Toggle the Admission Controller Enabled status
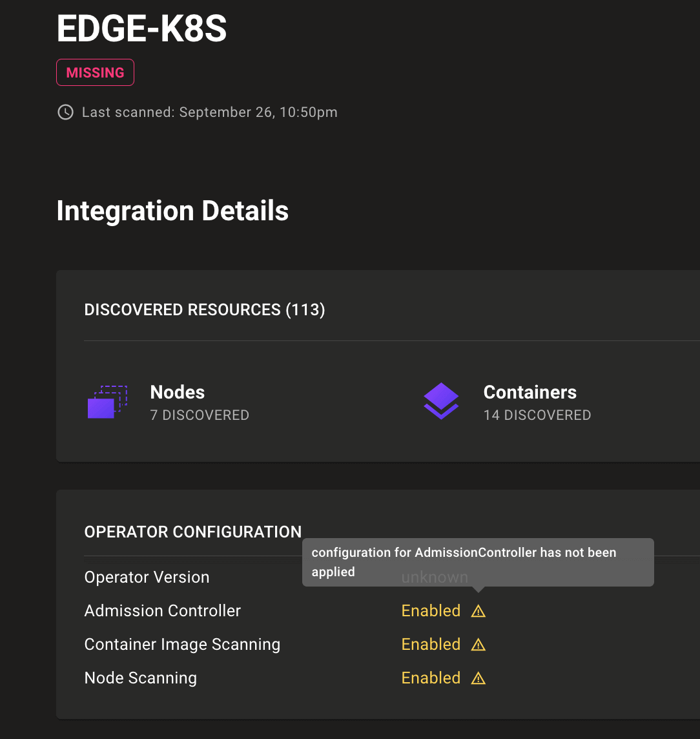Screen dimensions: 700x739 point(431,610)
